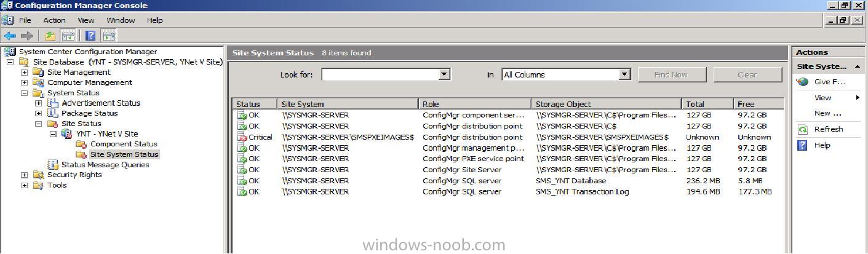Open Security Rights node
The image size is (868, 254).
tap(74, 175)
